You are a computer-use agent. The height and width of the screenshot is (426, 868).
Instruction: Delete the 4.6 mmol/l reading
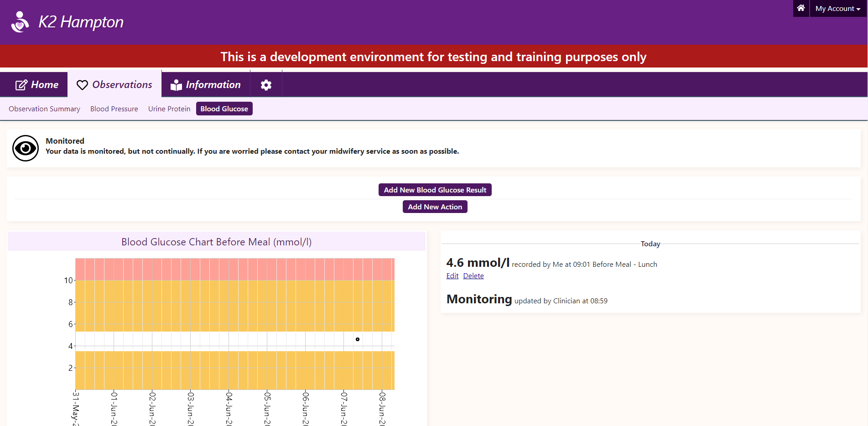pos(473,275)
